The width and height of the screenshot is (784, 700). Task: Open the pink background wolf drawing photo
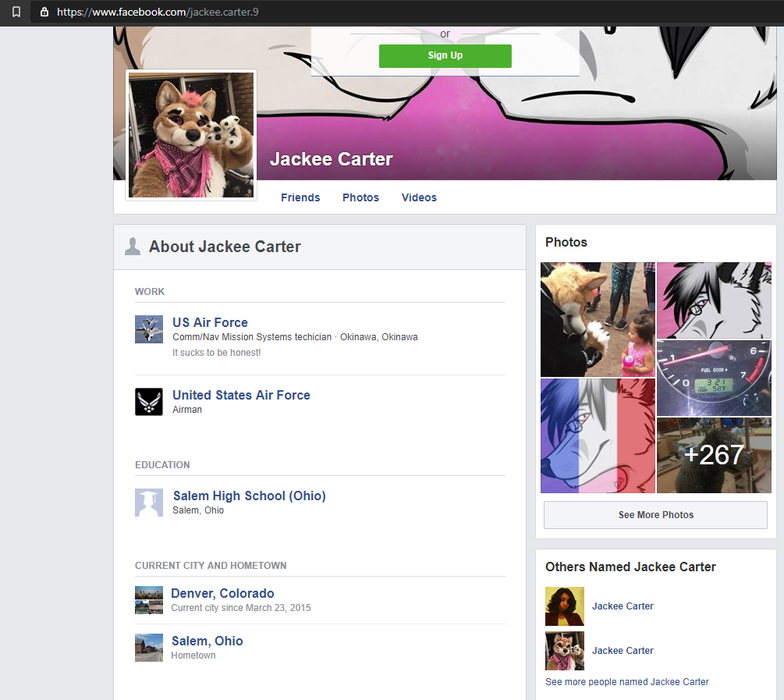(714, 300)
